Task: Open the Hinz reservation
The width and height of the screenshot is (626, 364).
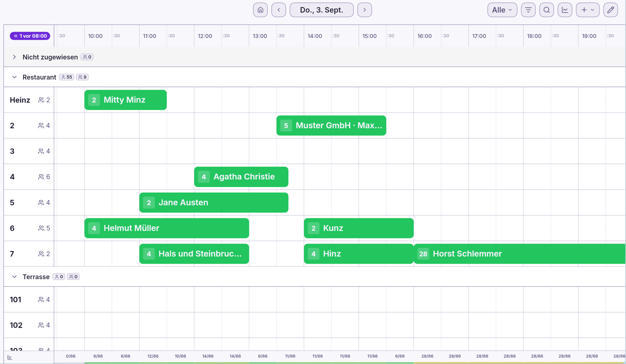Action: (359, 254)
